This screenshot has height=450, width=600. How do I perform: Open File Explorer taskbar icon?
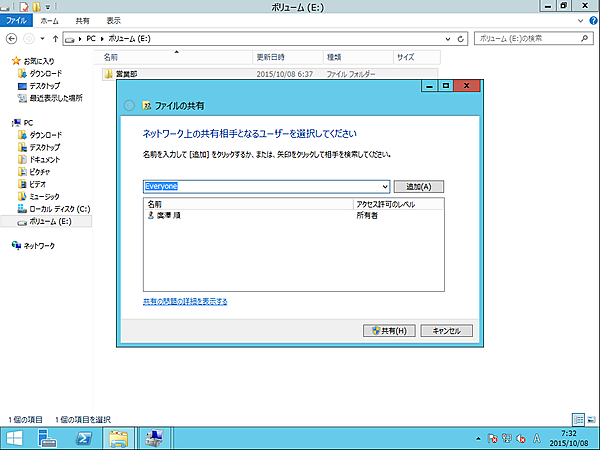(x=119, y=439)
